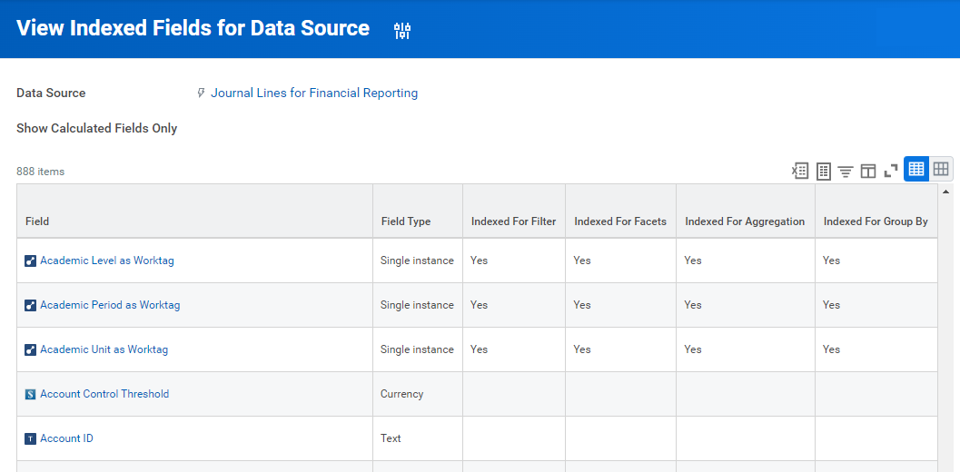Open Account Control Threshold field
Viewport: 960px width, 472px height.
(x=105, y=394)
